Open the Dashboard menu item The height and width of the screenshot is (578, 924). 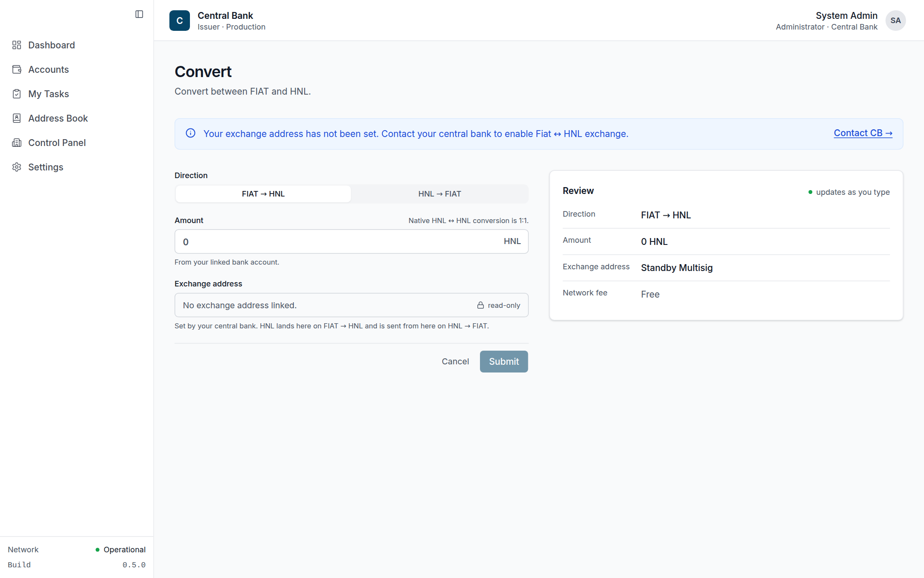point(77,45)
